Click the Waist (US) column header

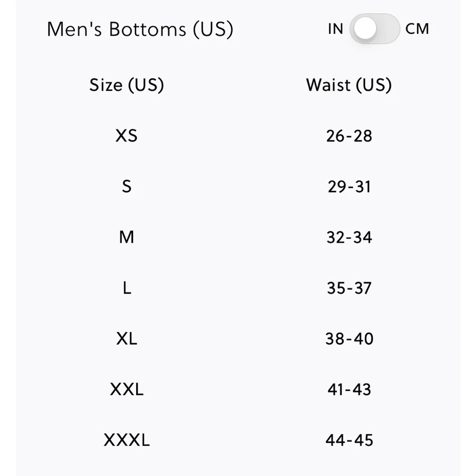coord(349,85)
